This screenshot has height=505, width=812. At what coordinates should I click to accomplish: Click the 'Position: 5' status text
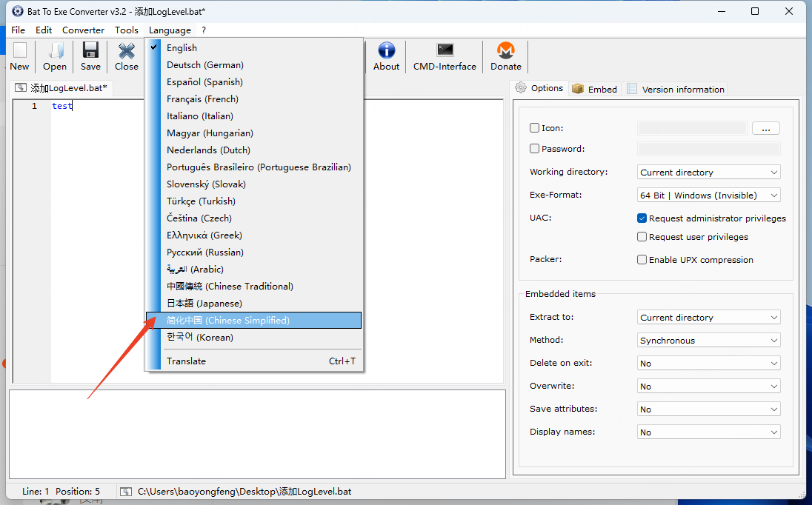[78, 492]
